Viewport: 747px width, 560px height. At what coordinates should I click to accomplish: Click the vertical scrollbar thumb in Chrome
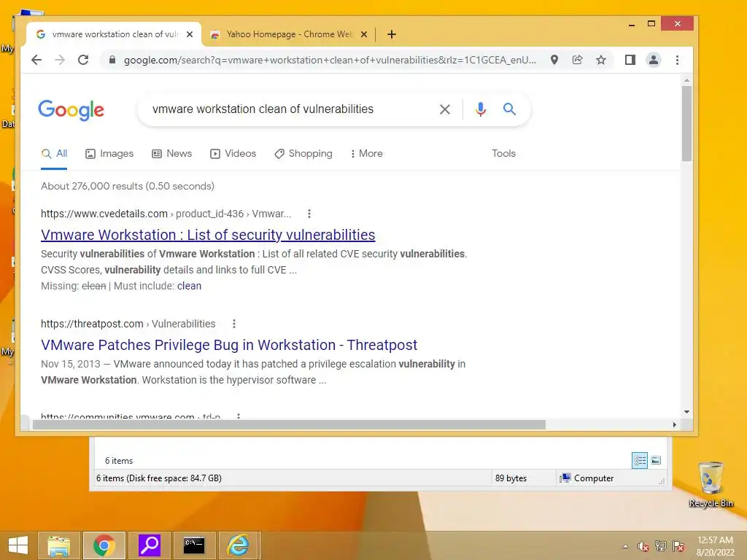pyautogui.click(x=686, y=124)
